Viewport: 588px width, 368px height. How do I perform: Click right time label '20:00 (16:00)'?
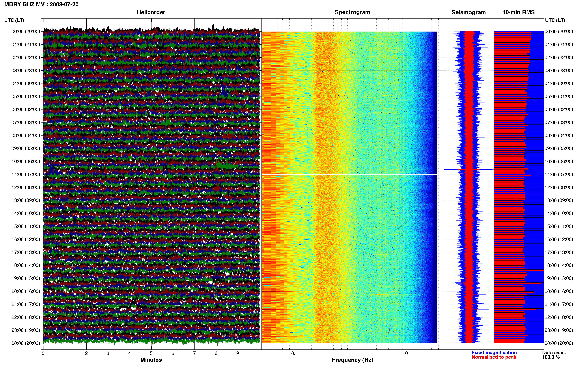(559, 291)
